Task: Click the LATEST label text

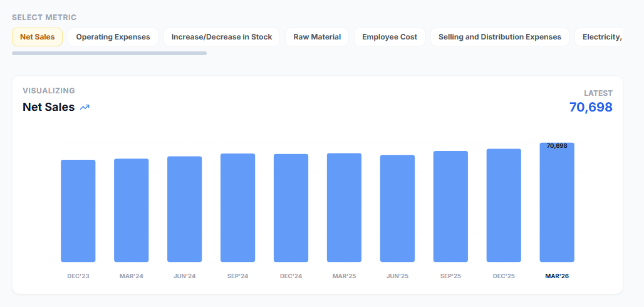Action: coord(598,93)
